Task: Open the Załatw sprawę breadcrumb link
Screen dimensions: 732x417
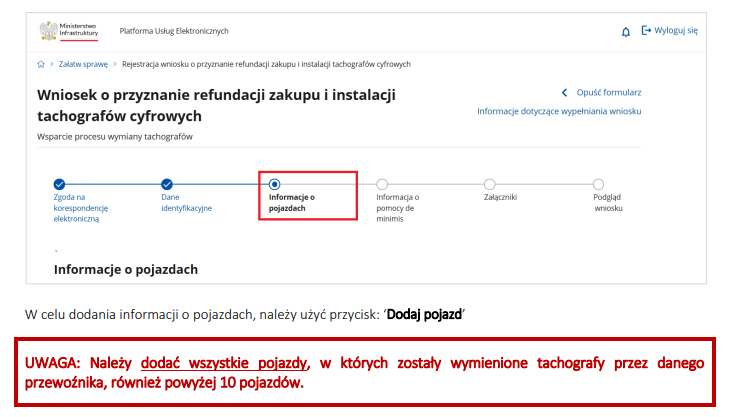Action: coord(83,64)
